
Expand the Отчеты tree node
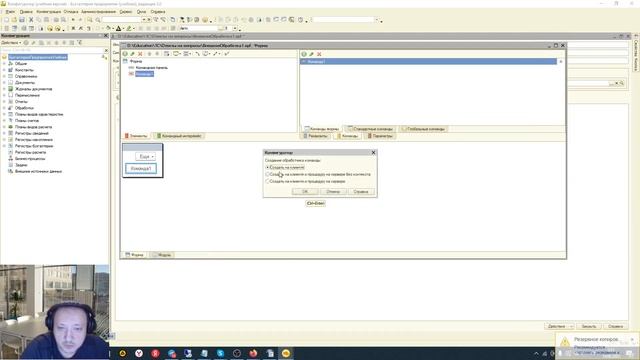[x=4, y=102]
